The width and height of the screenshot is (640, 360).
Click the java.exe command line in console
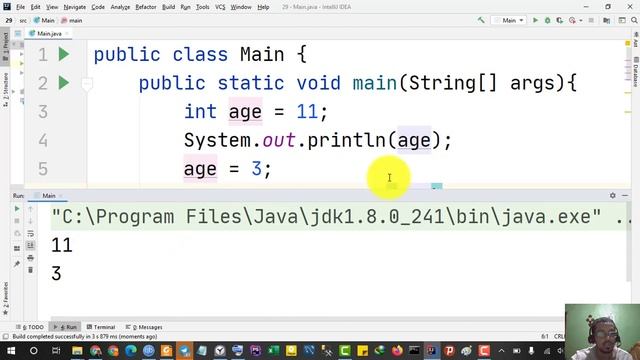pyautogui.click(x=340, y=217)
